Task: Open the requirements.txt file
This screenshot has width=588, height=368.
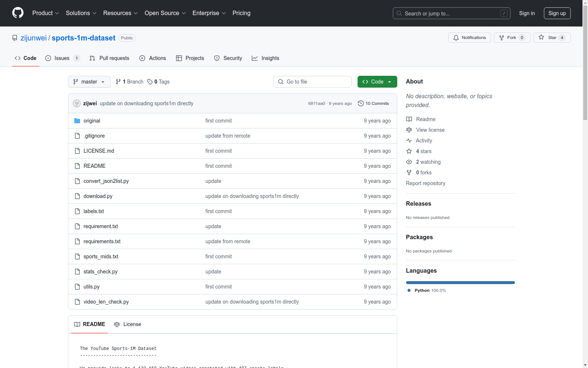Action: tap(102, 241)
